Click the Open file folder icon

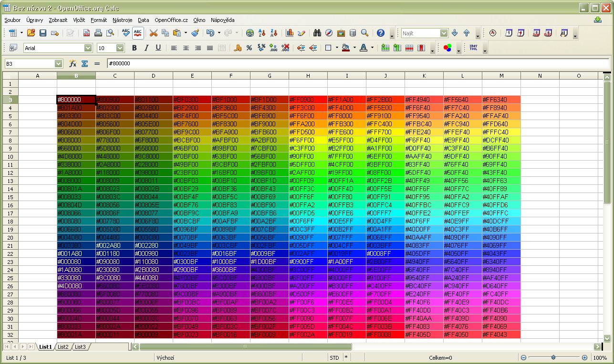[31, 33]
